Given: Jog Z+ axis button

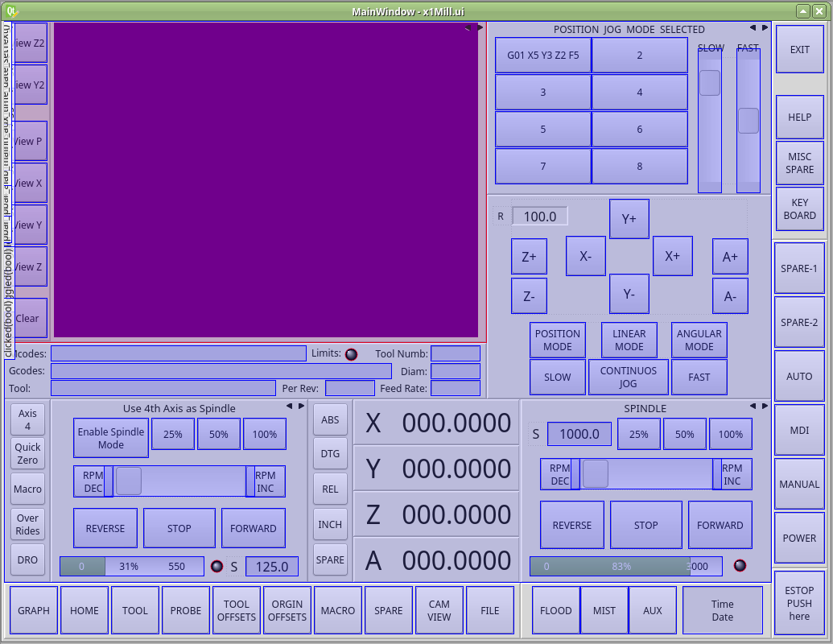Looking at the screenshot, I should [x=529, y=257].
